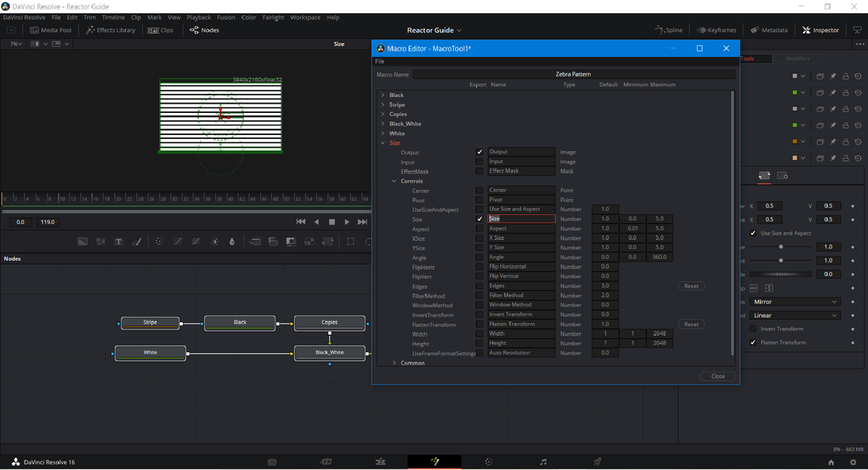Image resolution: width=868 pixels, height=470 pixels.
Task: Open the Fairlight page icon
Action: pos(543,462)
